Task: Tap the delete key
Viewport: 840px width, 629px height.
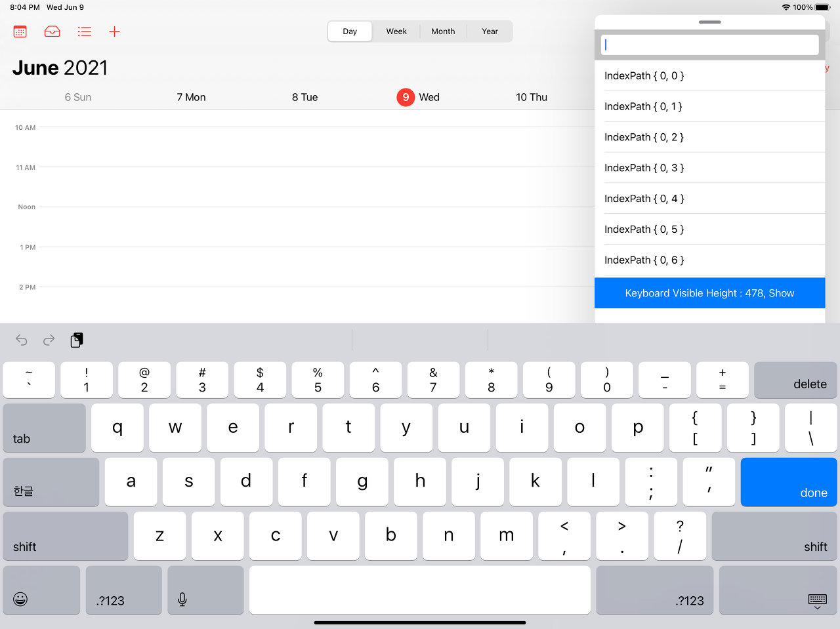Action: point(795,380)
